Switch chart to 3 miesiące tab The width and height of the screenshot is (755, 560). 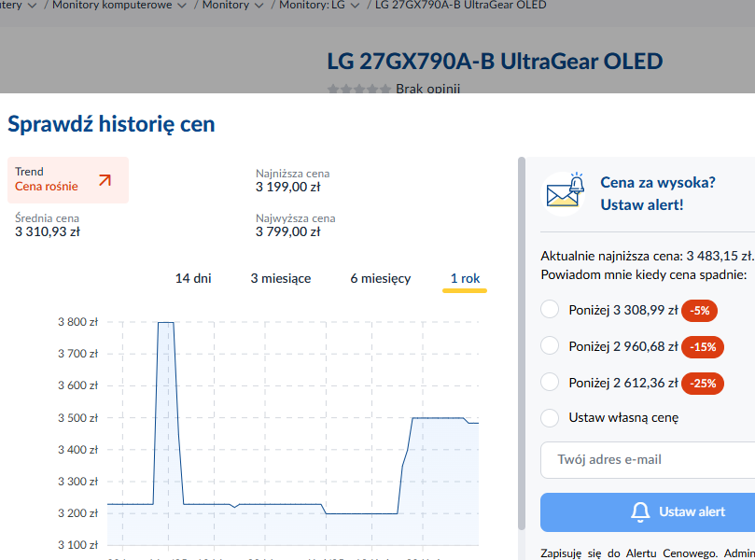tap(281, 278)
